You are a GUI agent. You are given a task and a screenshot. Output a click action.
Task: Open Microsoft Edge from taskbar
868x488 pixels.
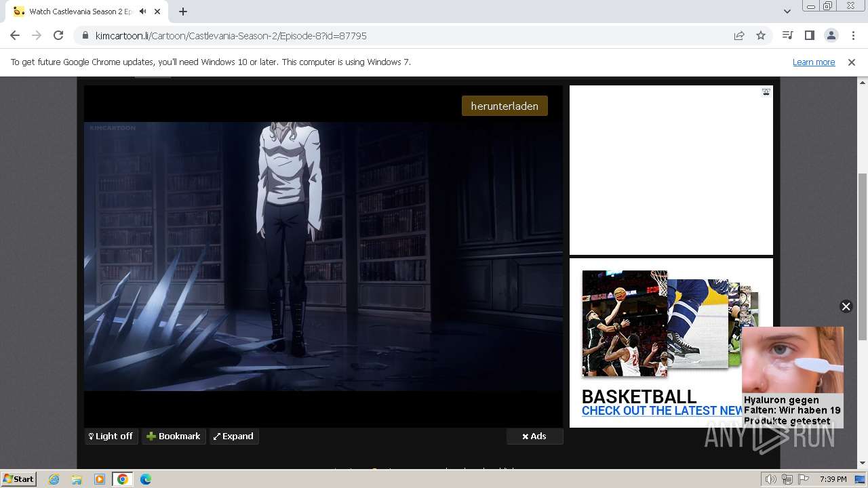pos(145,479)
